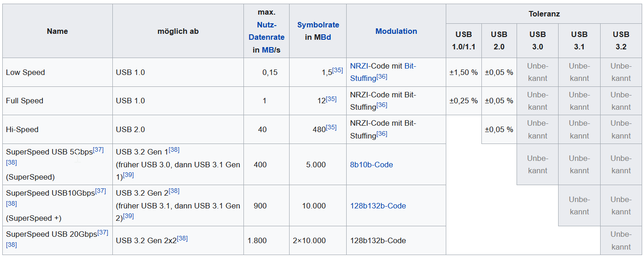The height and width of the screenshot is (261, 644).
Task: Open footnote 39 after USB 3.1 Gen 1)
Action: (x=128, y=175)
